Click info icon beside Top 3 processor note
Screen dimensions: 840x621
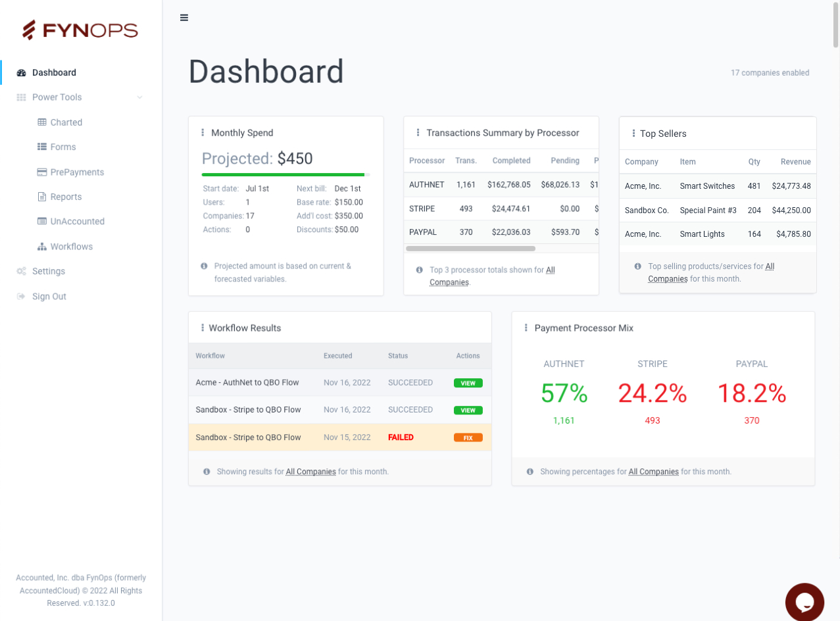pos(420,270)
